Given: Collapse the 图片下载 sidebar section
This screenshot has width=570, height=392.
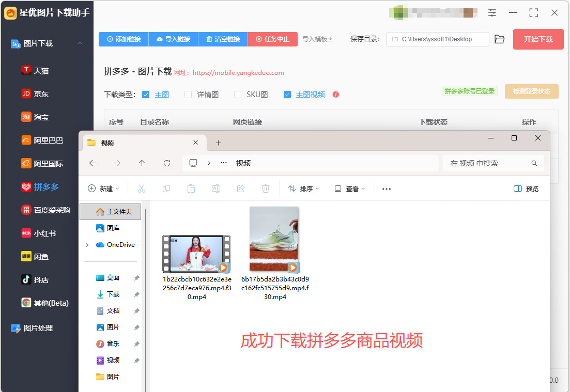Looking at the screenshot, I should pos(80,43).
